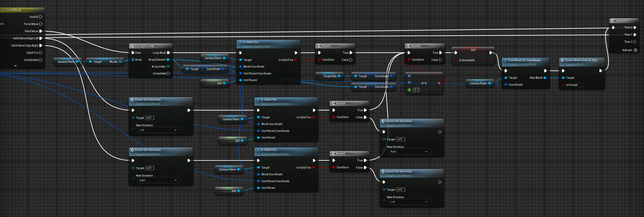
Task: Click the Then 2 exec pin on Sequence
Action: coord(635,42)
